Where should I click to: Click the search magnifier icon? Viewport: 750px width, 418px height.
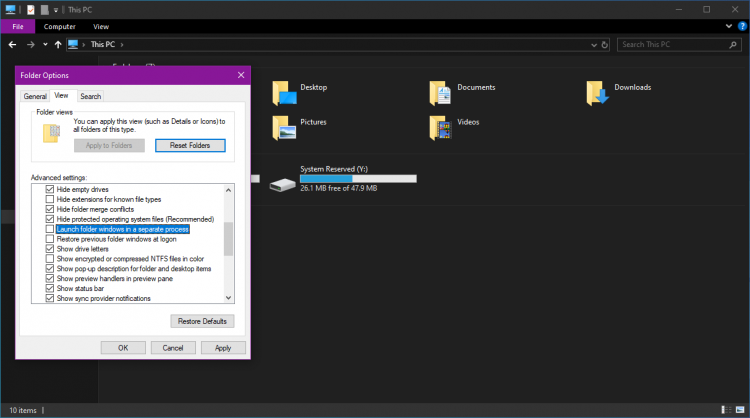(x=733, y=44)
